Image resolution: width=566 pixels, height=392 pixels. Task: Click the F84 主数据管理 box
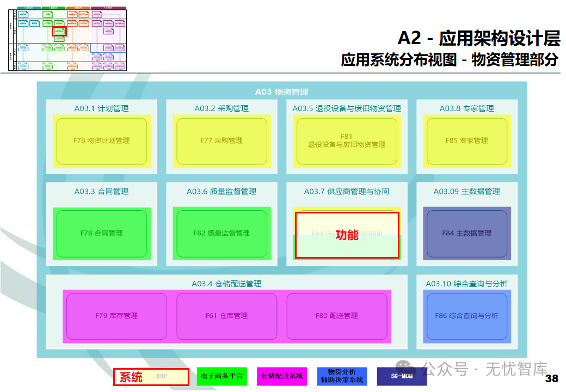coord(467,234)
